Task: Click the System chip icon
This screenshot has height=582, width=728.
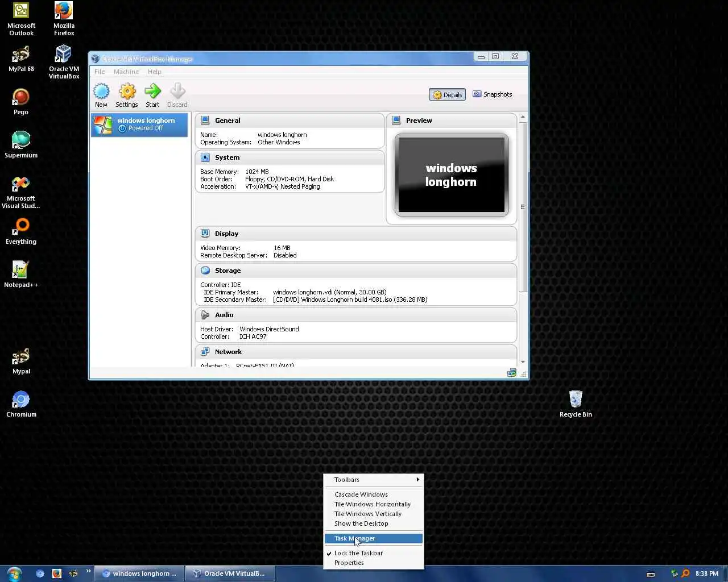Action: 205,157
